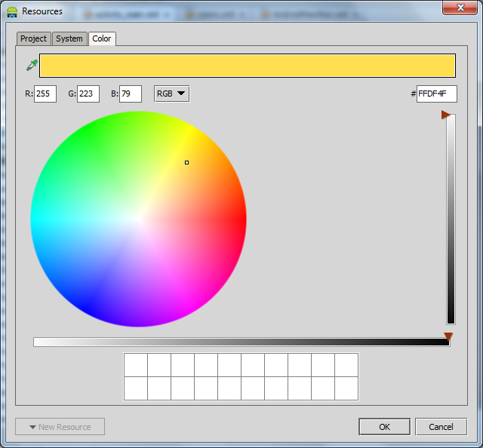The image size is (483, 448).
Task: Pick a color with the eyedropper tool
Action: tap(32, 65)
